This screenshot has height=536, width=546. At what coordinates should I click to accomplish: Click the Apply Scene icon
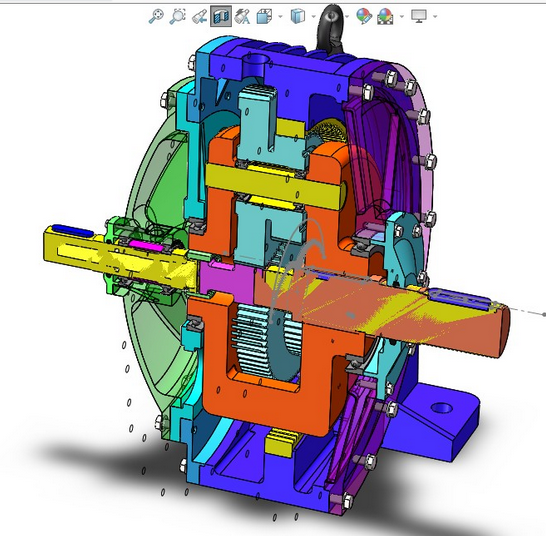point(385,16)
